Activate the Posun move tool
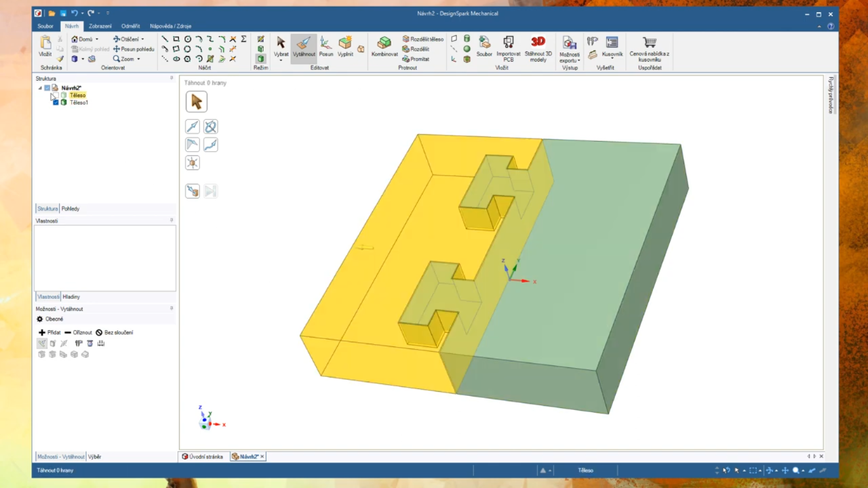Screen dimensions: 868x488 point(326,46)
